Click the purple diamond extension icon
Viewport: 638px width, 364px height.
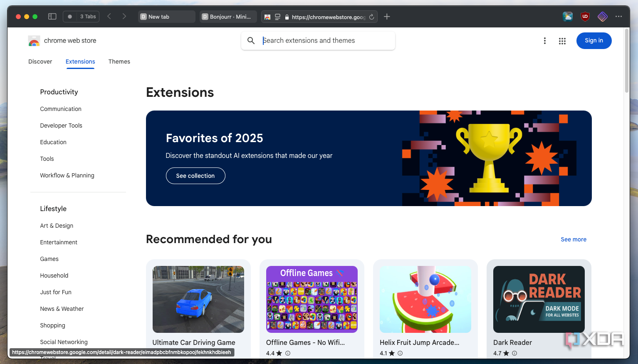pos(603,17)
